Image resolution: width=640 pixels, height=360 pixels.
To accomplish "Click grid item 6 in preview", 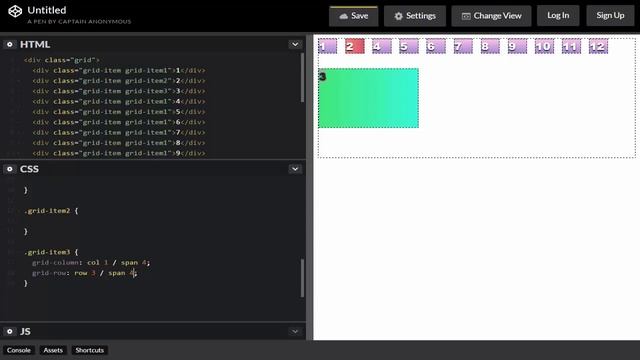I will (x=436, y=46).
